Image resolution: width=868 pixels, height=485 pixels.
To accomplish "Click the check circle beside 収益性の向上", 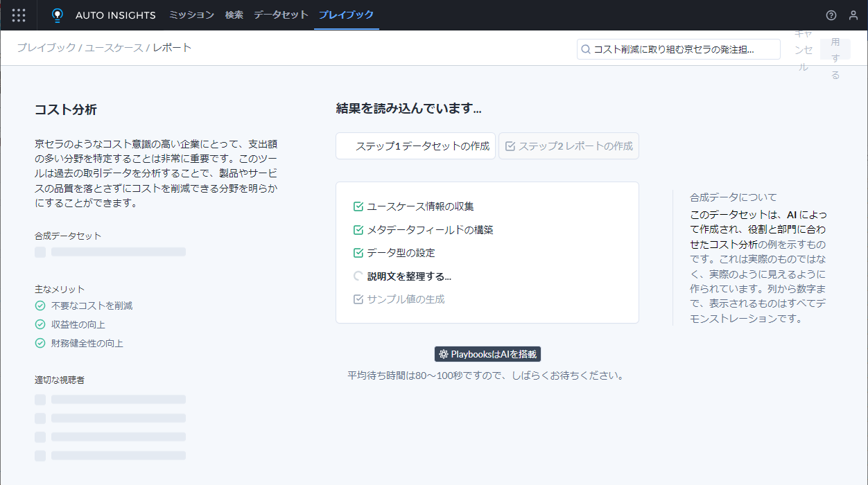I will 40,324.
